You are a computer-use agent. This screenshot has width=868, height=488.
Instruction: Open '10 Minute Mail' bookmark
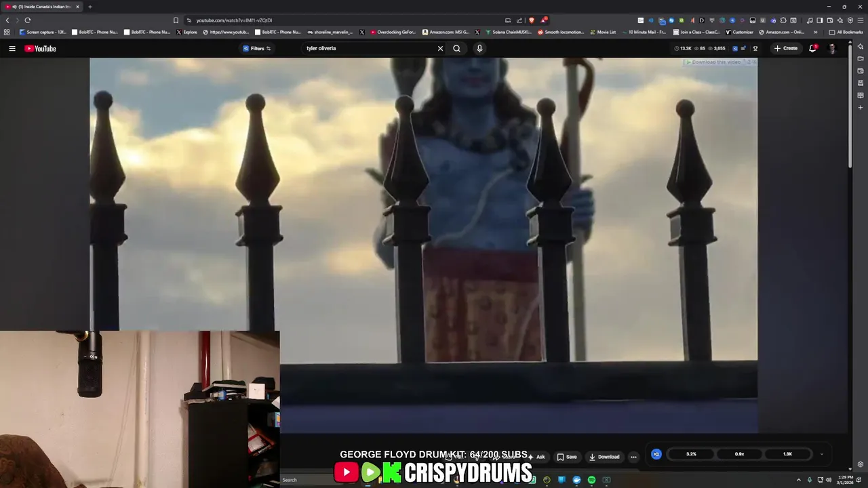[644, 32]
